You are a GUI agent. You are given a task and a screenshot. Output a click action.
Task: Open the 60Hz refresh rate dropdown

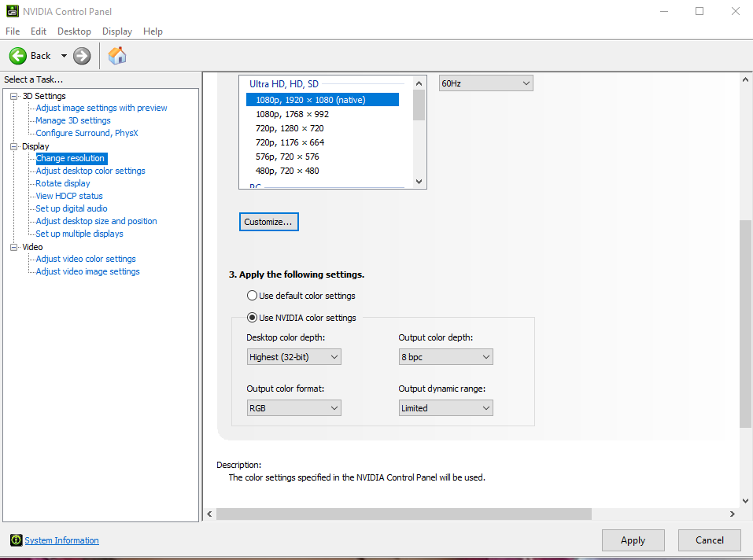(486, 83)
